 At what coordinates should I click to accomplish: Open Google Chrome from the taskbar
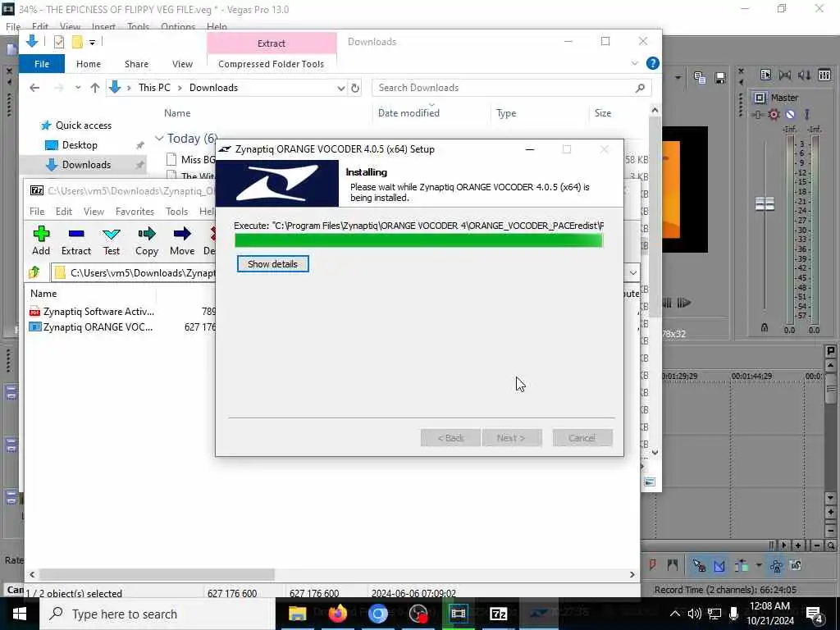click(377, 614)
